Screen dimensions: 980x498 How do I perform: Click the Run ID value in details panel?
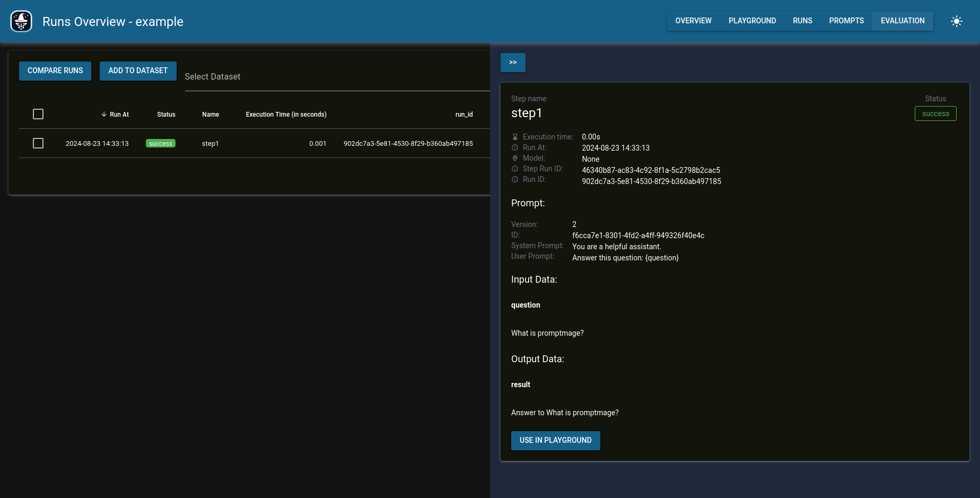652,181
